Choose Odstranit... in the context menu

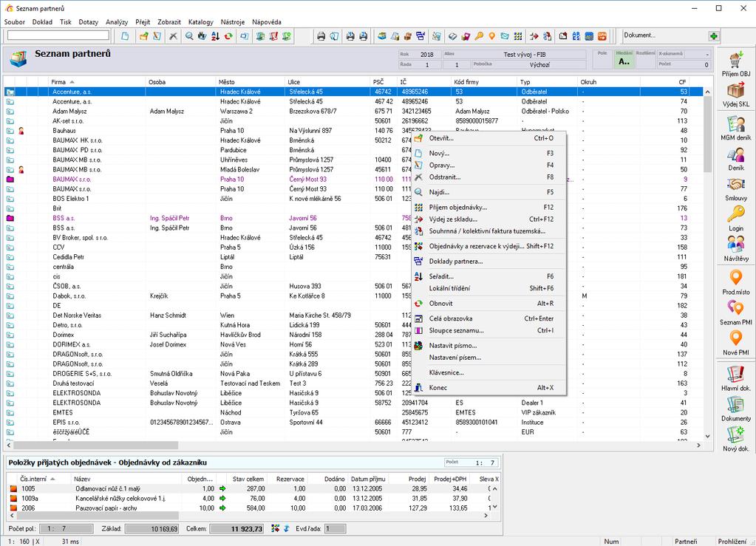489,177
